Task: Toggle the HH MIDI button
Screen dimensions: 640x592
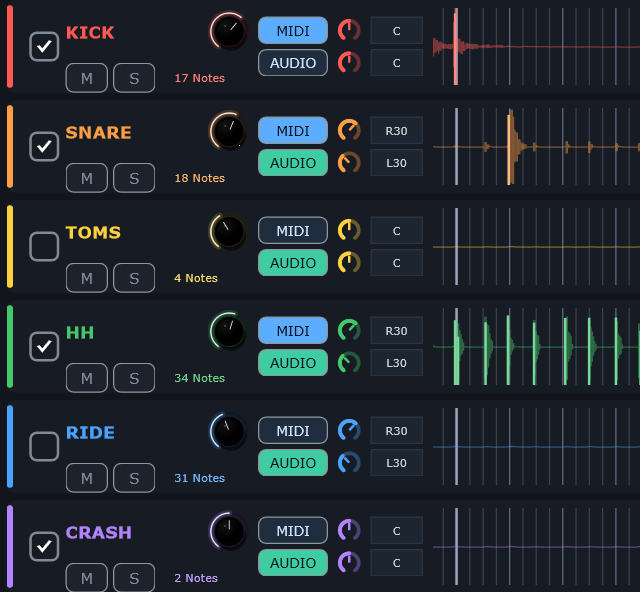Action: point(293,331)
